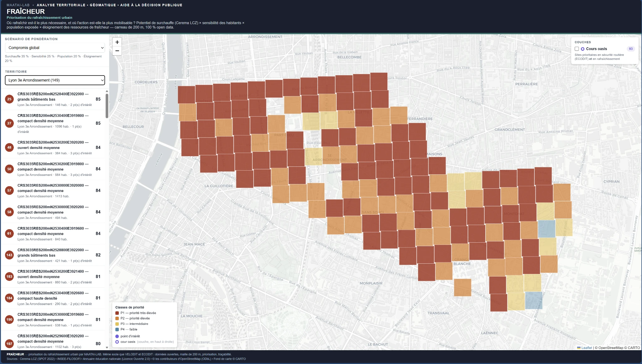Click the rank 58 badge icon

(x=9, y=212)
